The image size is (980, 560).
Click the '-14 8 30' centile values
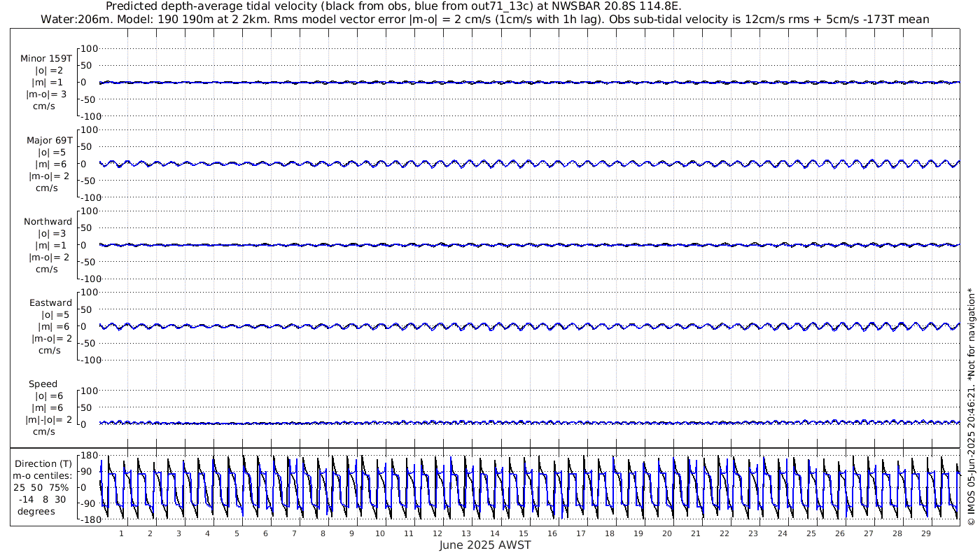point(43,499)
